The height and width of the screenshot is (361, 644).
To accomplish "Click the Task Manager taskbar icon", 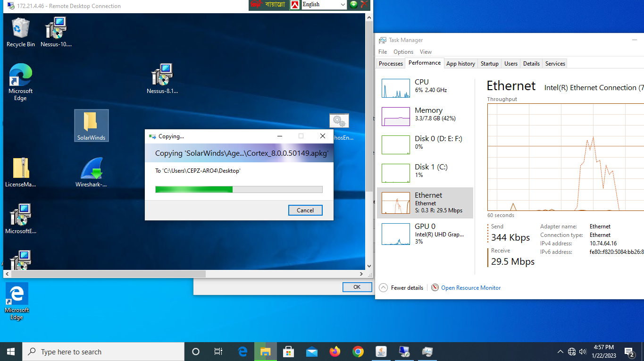I will coord(427,352).
